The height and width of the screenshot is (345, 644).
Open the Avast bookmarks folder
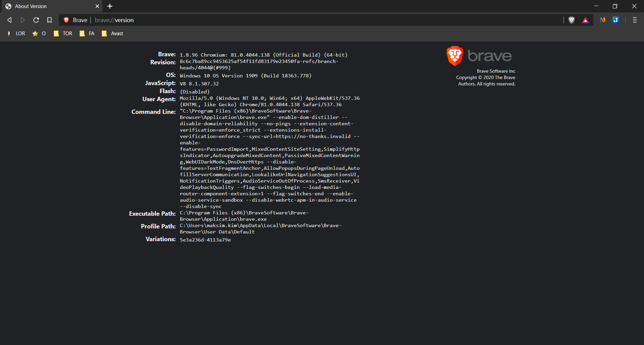point(112,33)
